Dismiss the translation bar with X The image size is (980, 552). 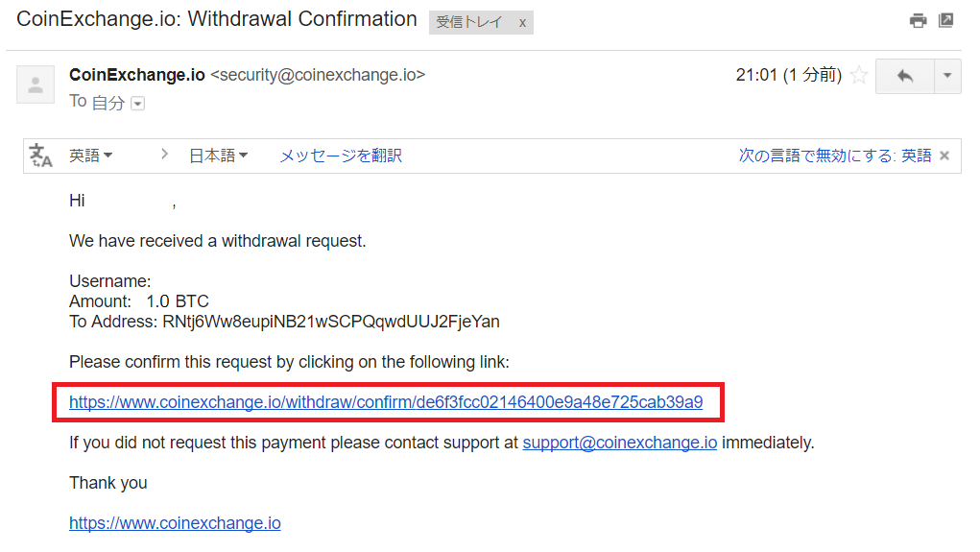pos(944,156)
